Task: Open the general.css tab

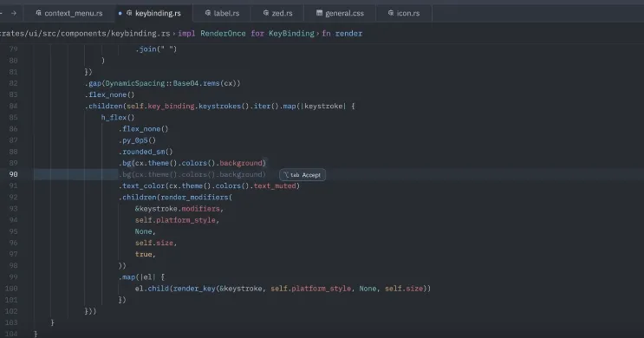Action: [x=340, y=13]
